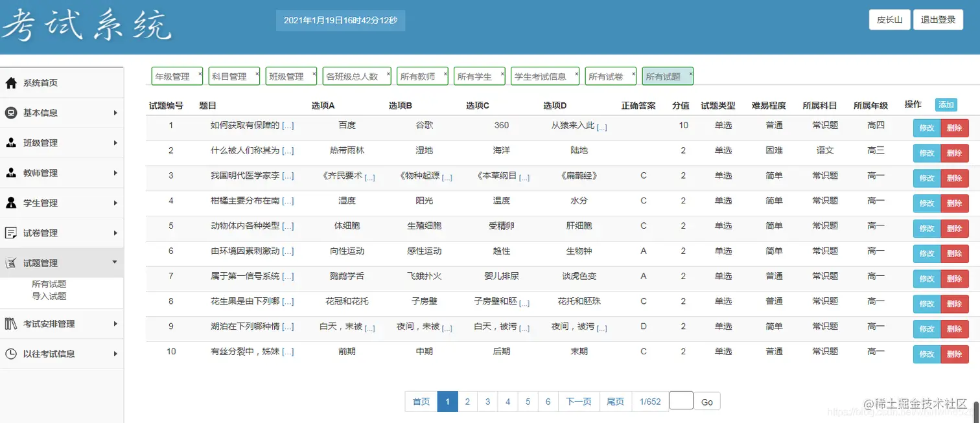This screenshot has height=423, width=980.
Task: Click cell 困难 in the difficulty column
Action: click(775, 150)
